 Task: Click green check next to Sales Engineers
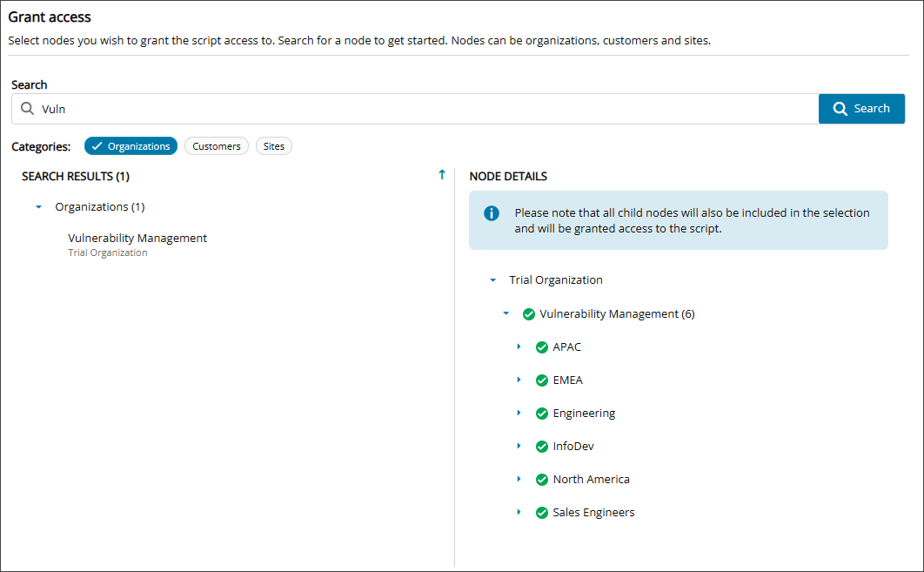click(542, 513)
